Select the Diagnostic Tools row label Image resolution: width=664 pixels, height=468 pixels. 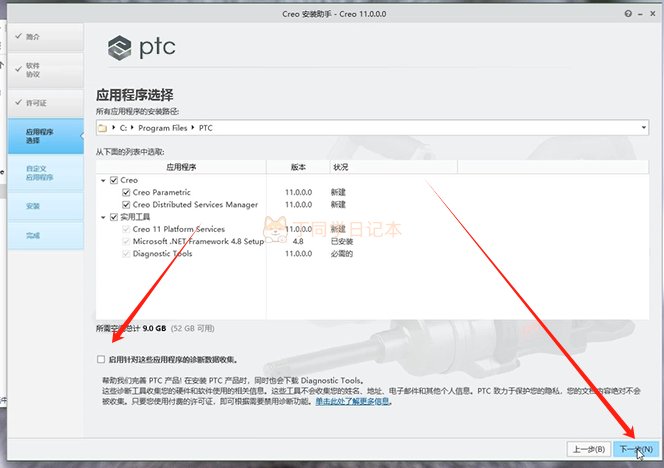[x=162, y=254]
